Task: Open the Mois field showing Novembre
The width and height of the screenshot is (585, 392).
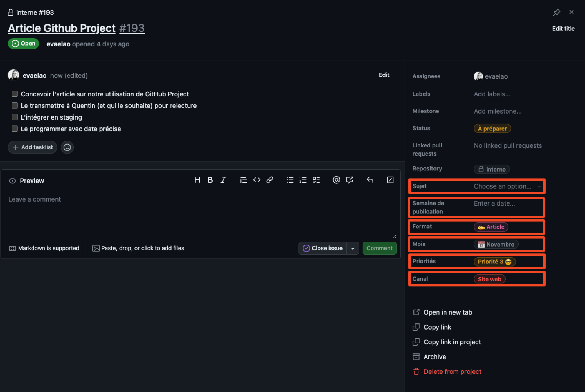Action: point(496,244)
